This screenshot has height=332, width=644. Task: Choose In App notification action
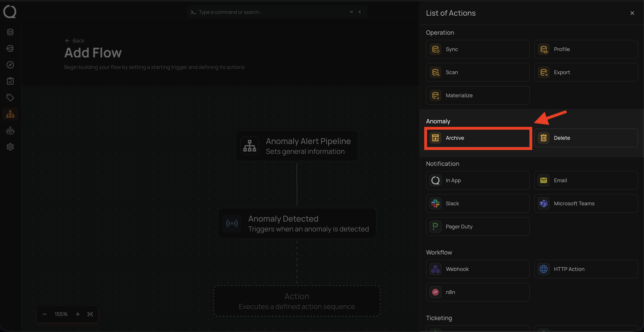(x=478, y=180)
